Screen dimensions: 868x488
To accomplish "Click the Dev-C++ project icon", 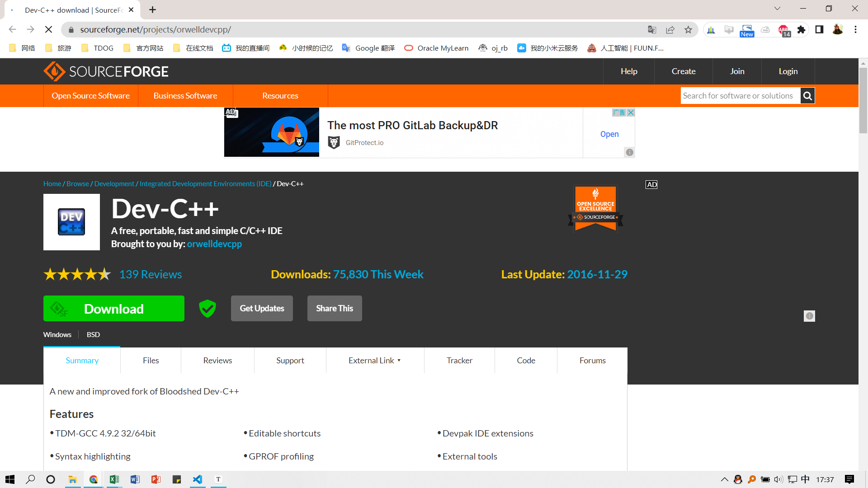I will tap(71, 222).
